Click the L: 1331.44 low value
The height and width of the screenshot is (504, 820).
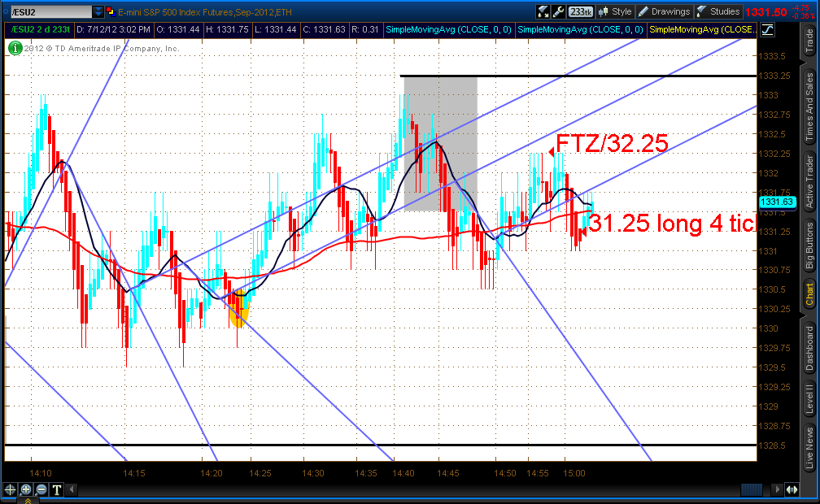276,30
